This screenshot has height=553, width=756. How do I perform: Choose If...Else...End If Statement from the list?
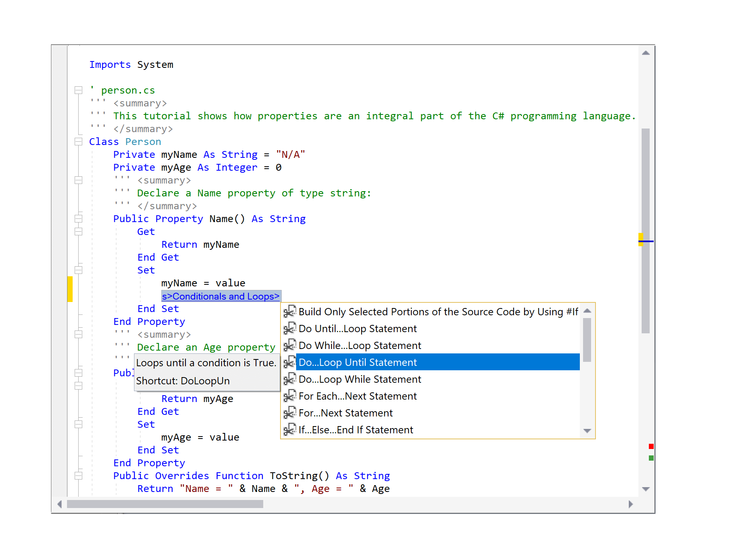click(356, 430)
